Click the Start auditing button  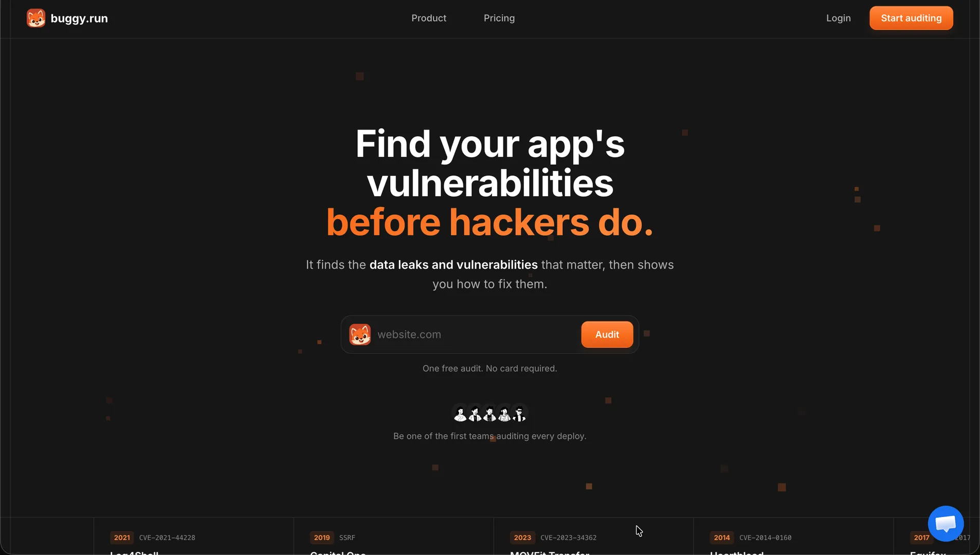pos(911,18)
